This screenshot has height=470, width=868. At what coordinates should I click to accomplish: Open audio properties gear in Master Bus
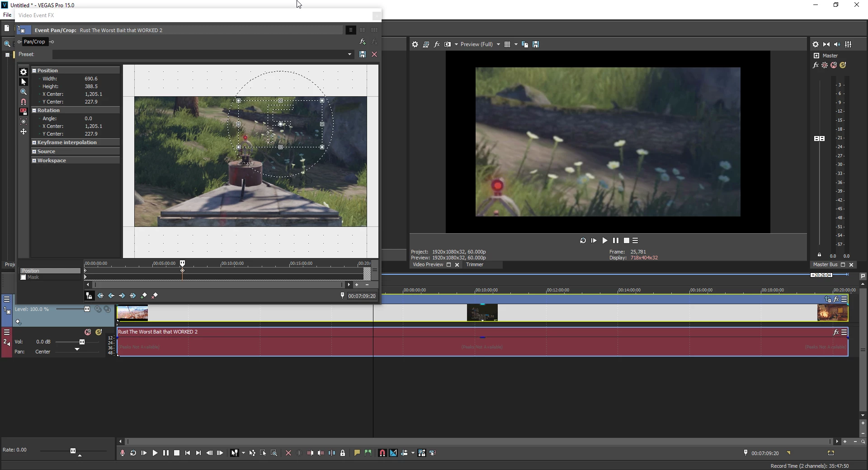816,44
